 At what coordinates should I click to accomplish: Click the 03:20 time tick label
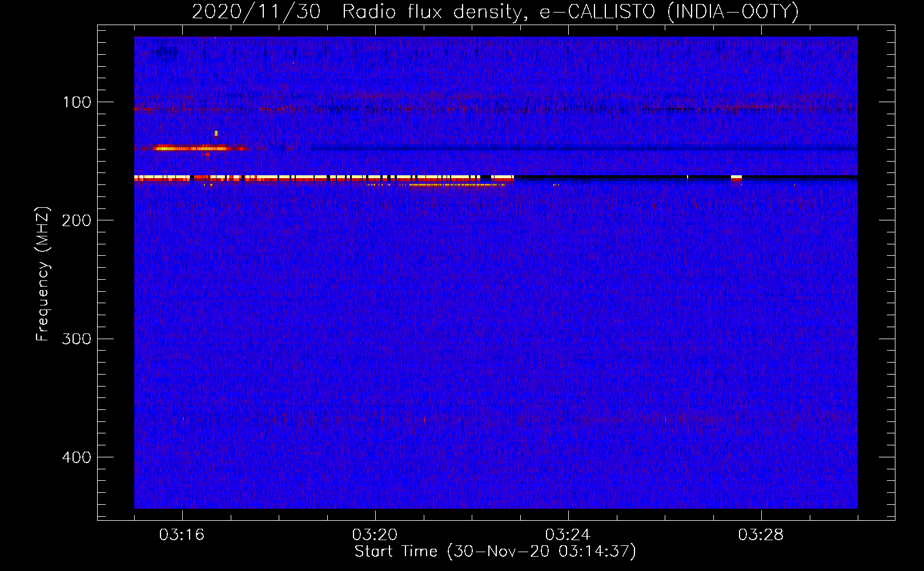[x=375, y=535]
